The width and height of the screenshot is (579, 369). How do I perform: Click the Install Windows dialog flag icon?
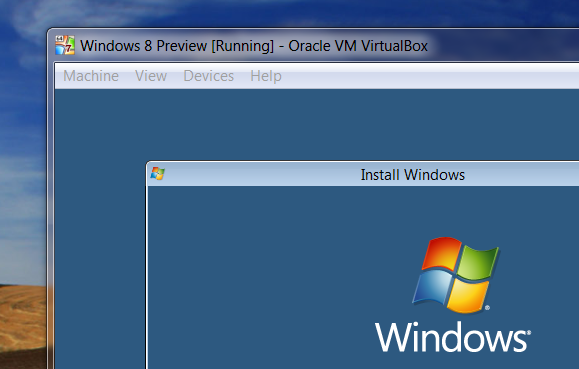pos(158,173)
